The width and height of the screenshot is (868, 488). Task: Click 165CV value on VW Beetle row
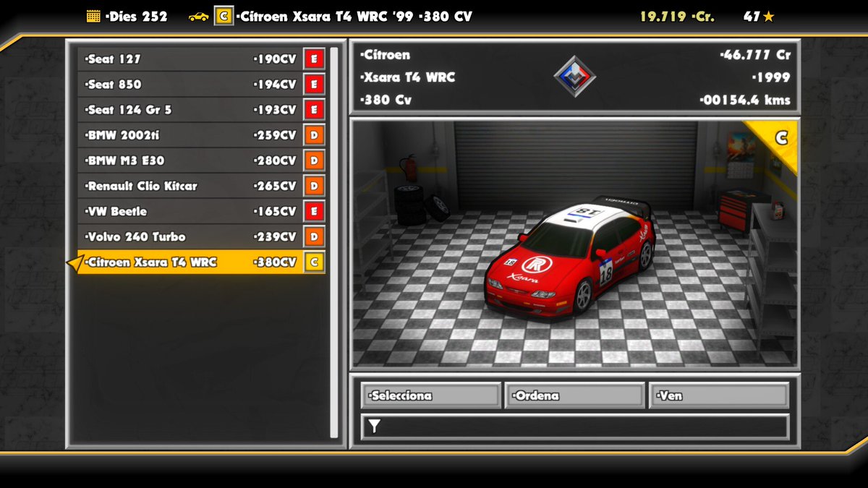[275, 211]
